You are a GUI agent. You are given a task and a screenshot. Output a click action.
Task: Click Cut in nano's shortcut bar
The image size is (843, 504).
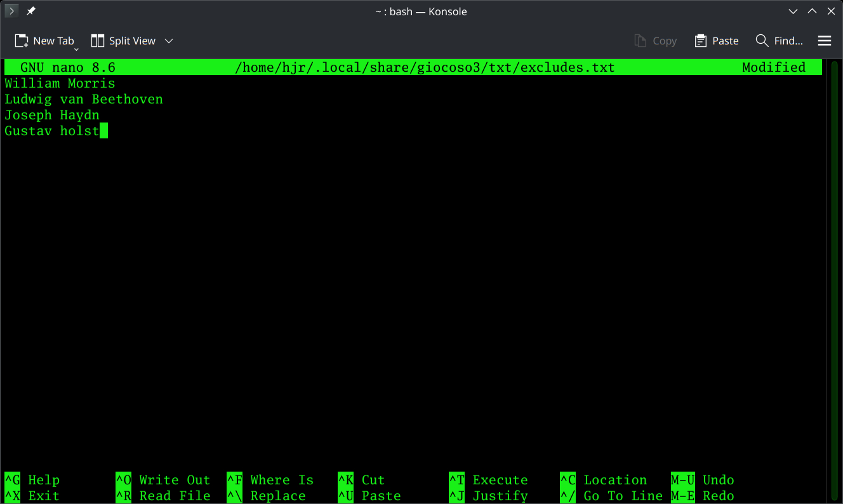[x=373, y=480]
